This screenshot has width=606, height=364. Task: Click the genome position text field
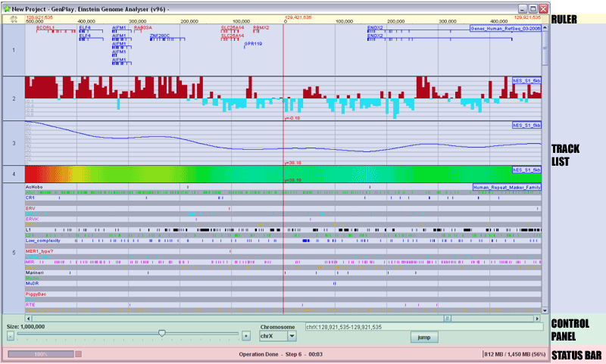pyautogui.click(x=424, y=326)
